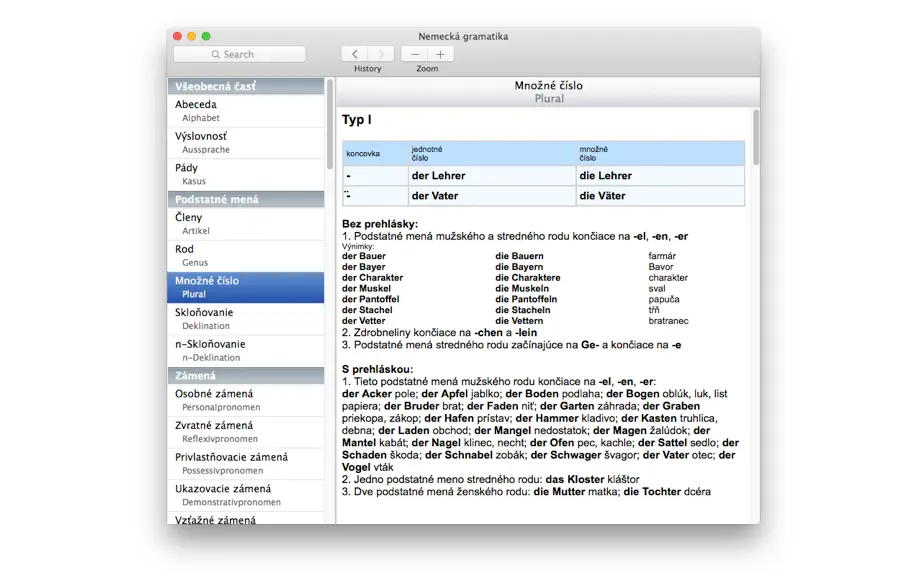Focus the Search field
The width and height of the screenshot is (922, 576).
click(239, 54)
